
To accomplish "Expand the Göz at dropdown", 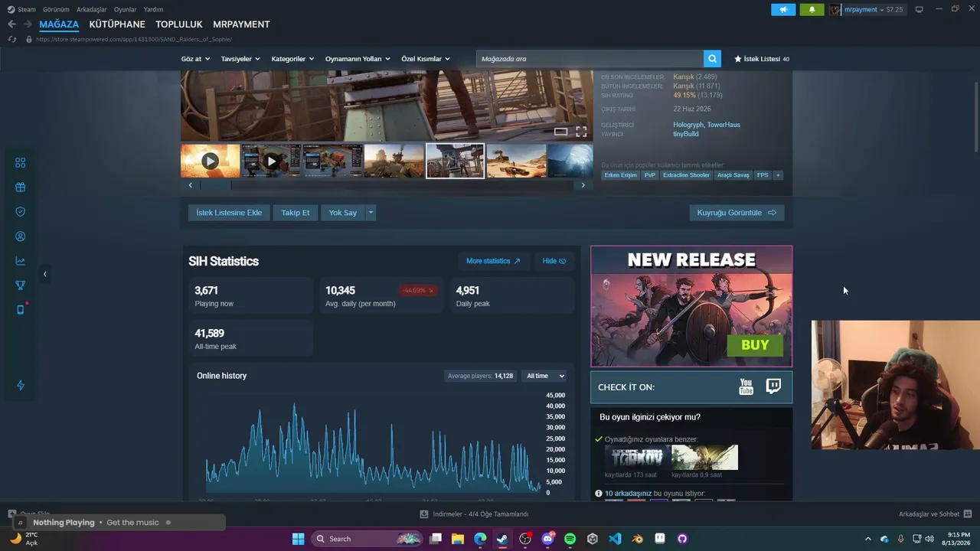I will pos(195,59).
